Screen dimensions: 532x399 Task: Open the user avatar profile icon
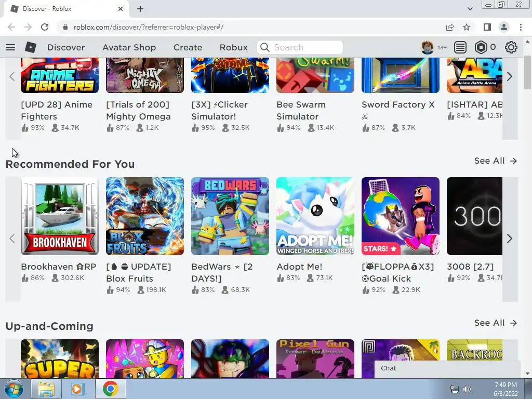(427, 47)
